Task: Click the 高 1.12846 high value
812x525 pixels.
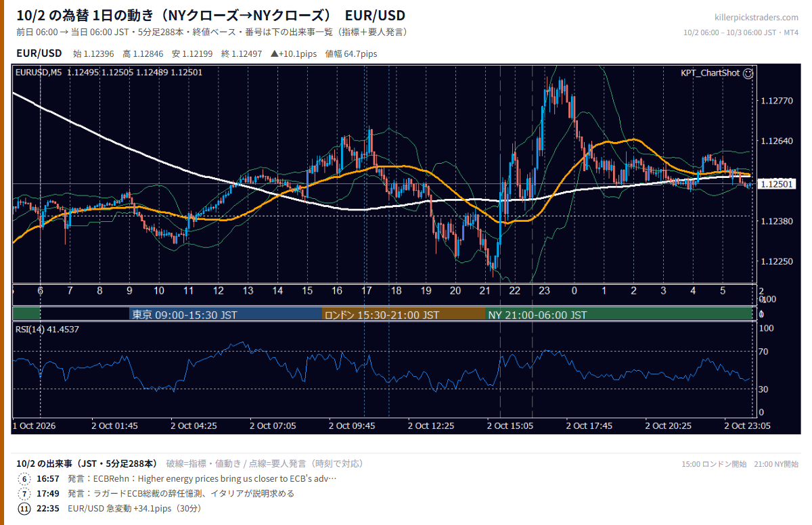Action: pyautogui.click(x=144, y=53)
